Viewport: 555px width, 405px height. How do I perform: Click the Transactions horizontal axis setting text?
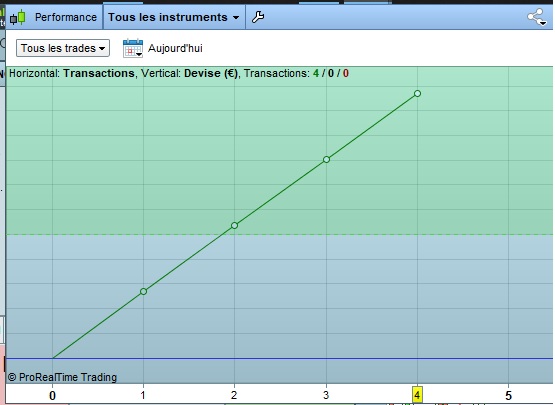[99, 73]
